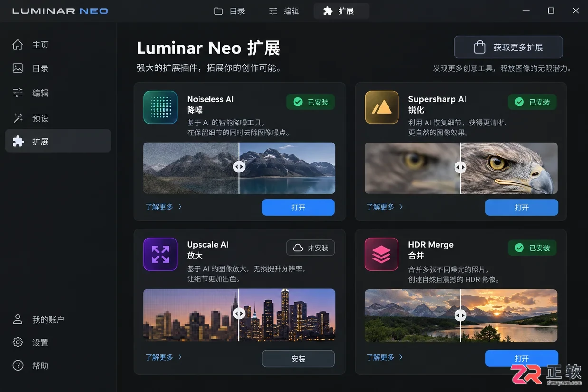Click the shopping bag icon

[x=480, y=47]
